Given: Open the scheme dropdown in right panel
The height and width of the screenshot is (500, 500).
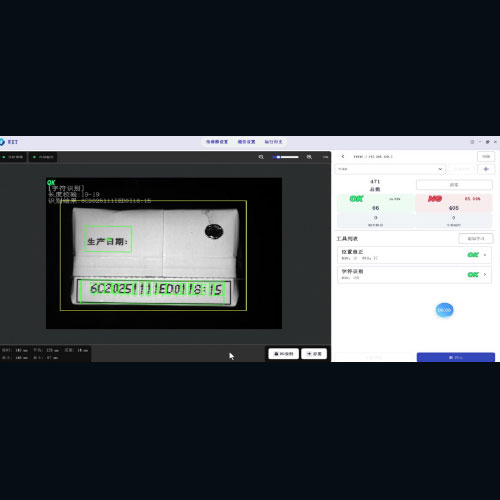Looking at the screenshot, I should (390, 169).
